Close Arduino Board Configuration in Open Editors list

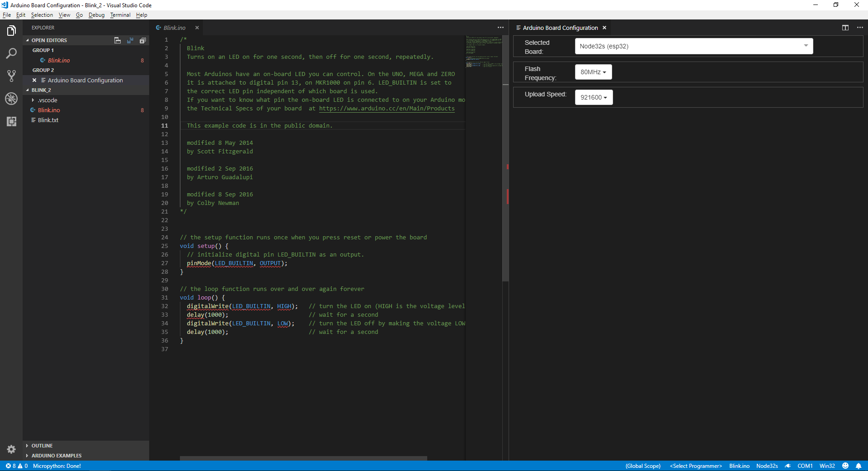point(34,80)
